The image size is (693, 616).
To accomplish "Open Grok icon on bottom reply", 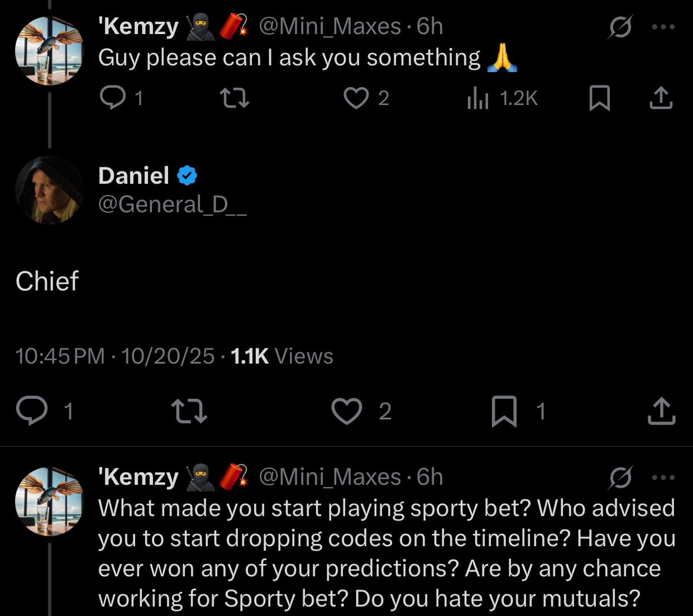I will [621, 477].
